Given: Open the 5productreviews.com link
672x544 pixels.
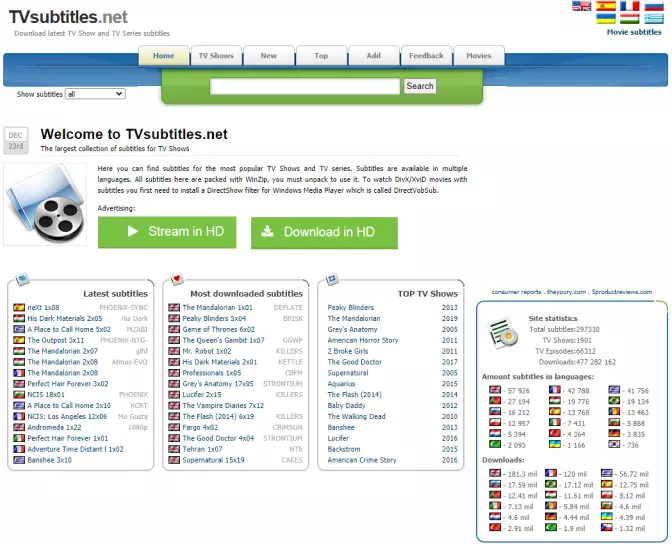Looking at the screenshot, I should tap(622, 292).
